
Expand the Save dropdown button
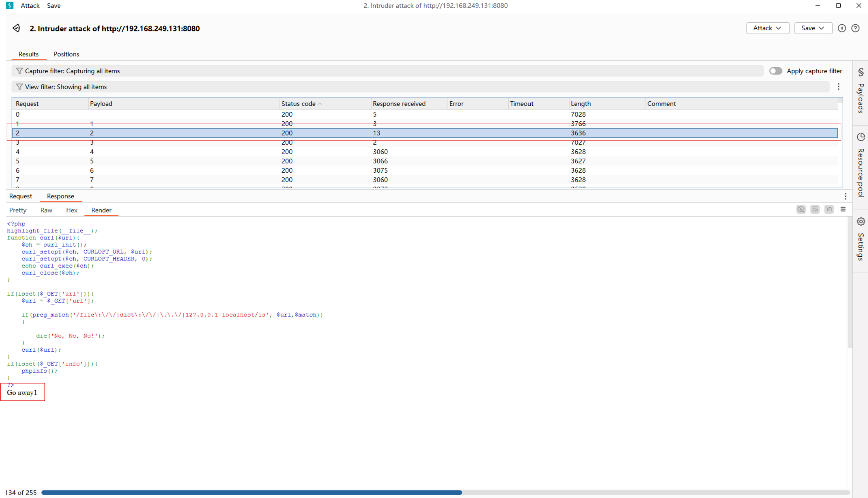pyautogui.click(x=813, y=28)
